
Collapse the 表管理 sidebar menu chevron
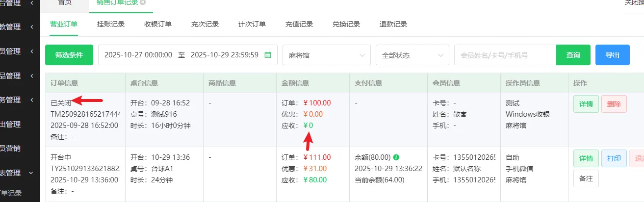coord(31,173)
